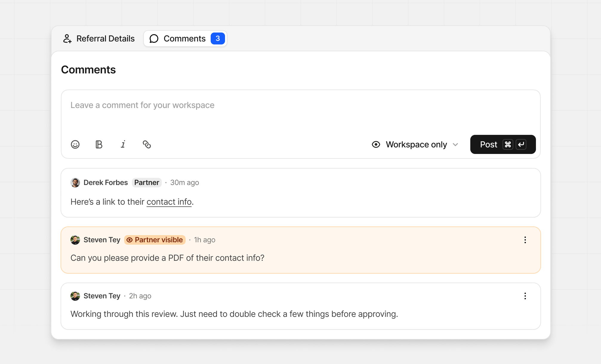
Task: Switch to the Referral Details tab
Action: coord(99,38)
